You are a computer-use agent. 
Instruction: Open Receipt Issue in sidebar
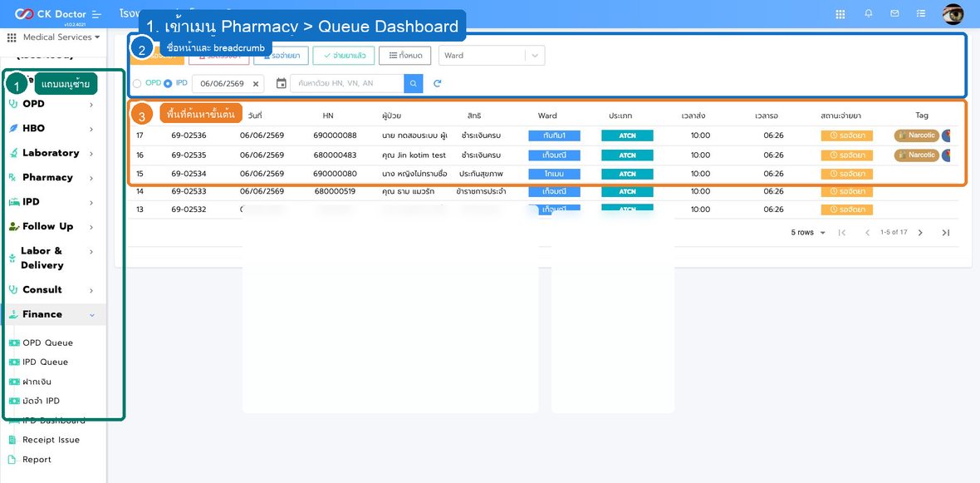pos(51,440)
